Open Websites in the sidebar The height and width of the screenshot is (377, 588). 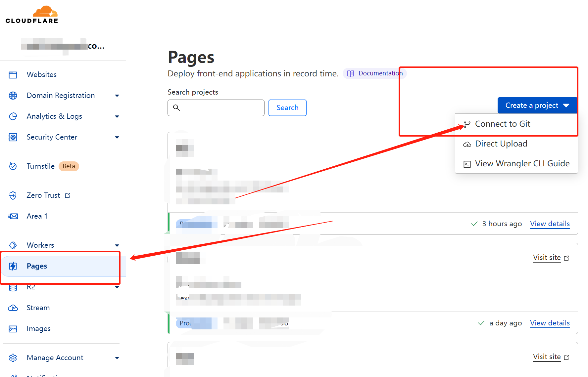coord(42,75)
